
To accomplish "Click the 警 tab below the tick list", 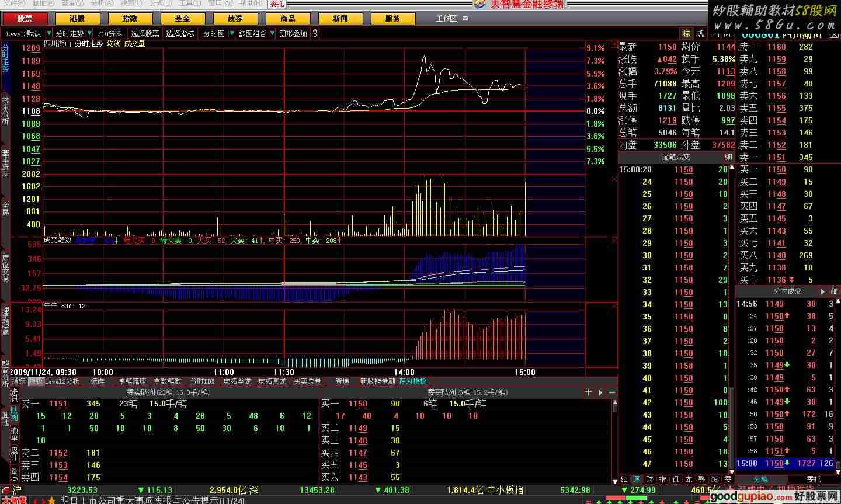I will [x=701, y=479].
